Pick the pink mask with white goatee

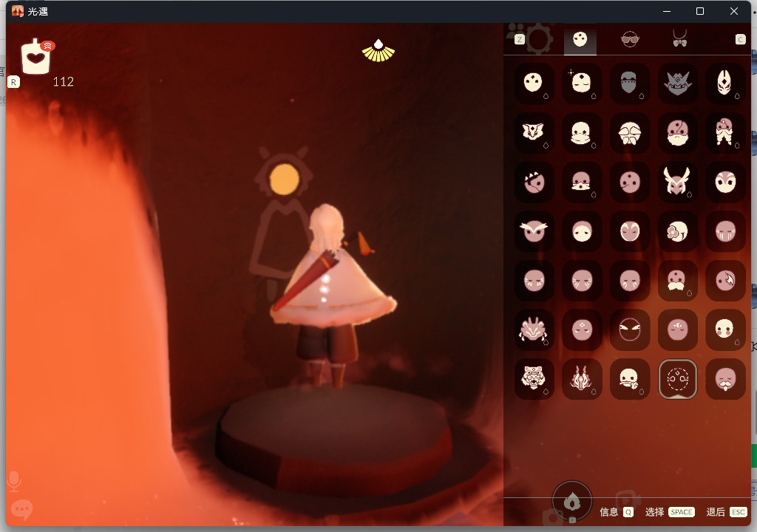tap(725, 380)
